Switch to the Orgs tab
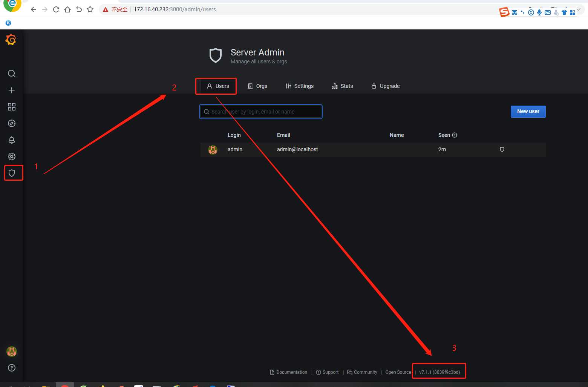588x387 pixels. (x=257, y=86)
